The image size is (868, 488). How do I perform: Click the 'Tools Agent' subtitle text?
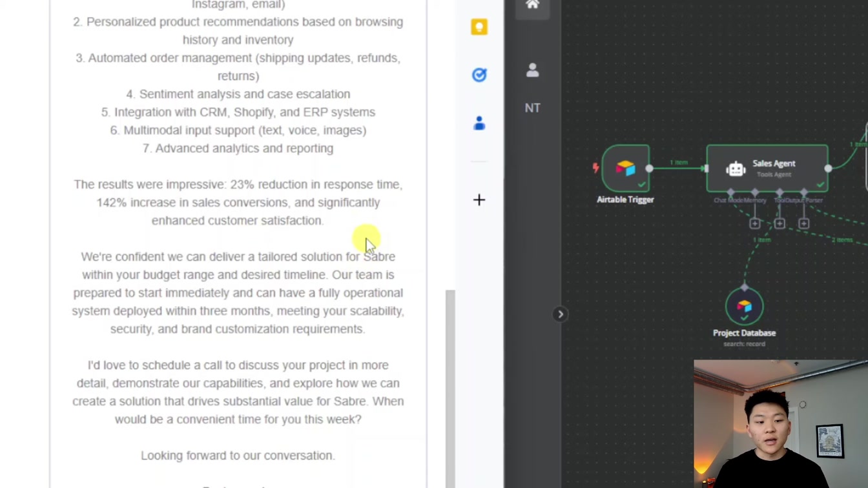tap(774, 175)
